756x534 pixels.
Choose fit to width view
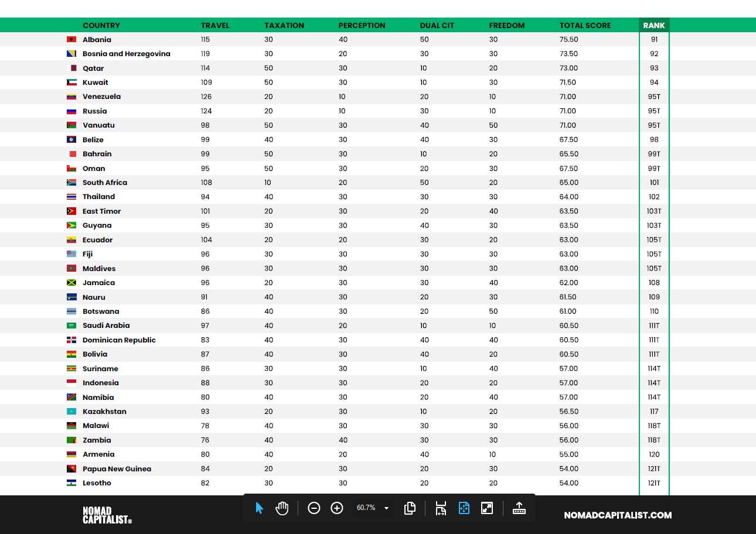point(441,508)
